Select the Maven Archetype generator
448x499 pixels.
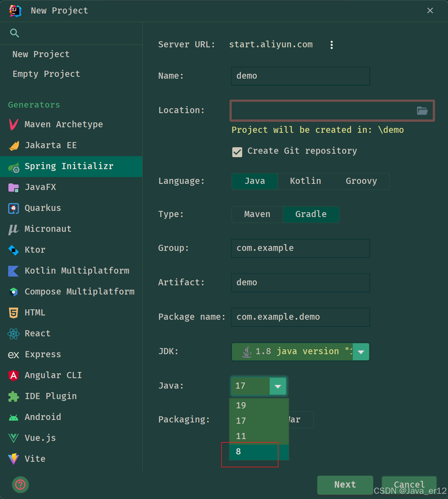click(x=63, y=124)
